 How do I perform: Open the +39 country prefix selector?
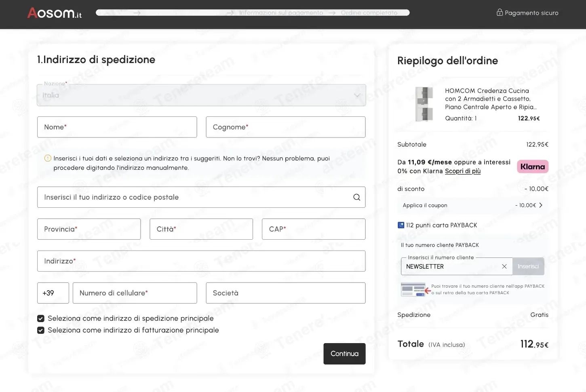click(x=53, y=293)
